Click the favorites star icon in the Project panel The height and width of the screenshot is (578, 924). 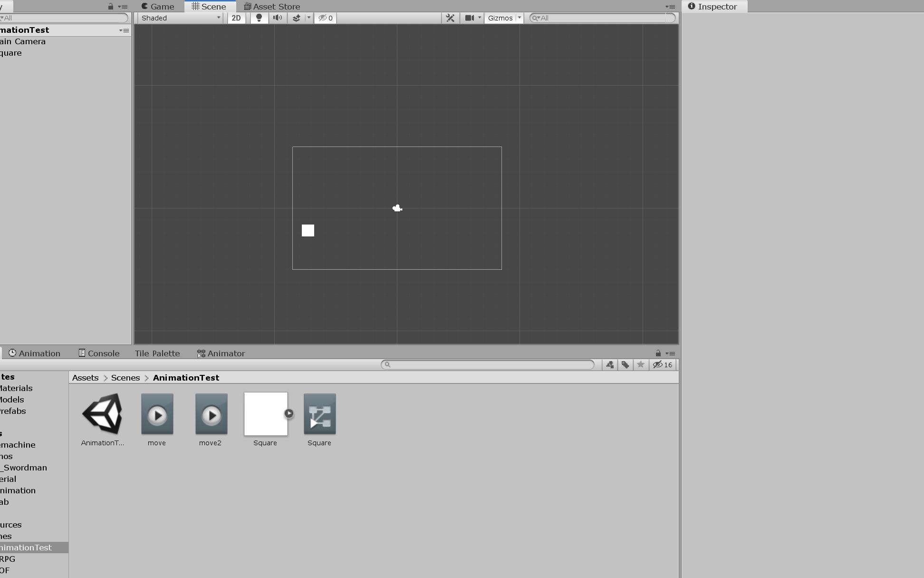pyautogui.click(x=641, y=365)
